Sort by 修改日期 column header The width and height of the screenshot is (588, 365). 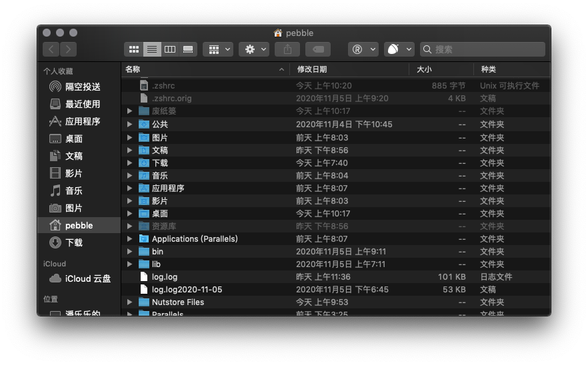coord(349,69)
